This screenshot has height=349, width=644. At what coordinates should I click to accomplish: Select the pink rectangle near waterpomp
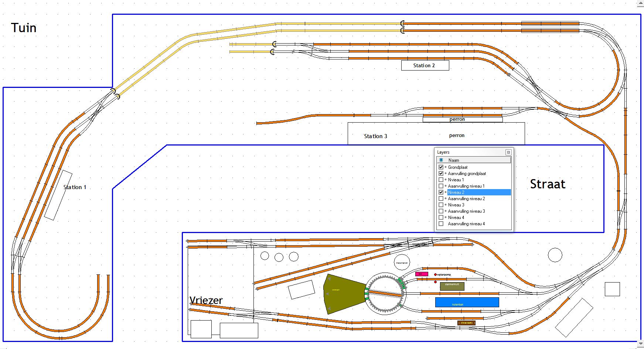pos(422,274)
